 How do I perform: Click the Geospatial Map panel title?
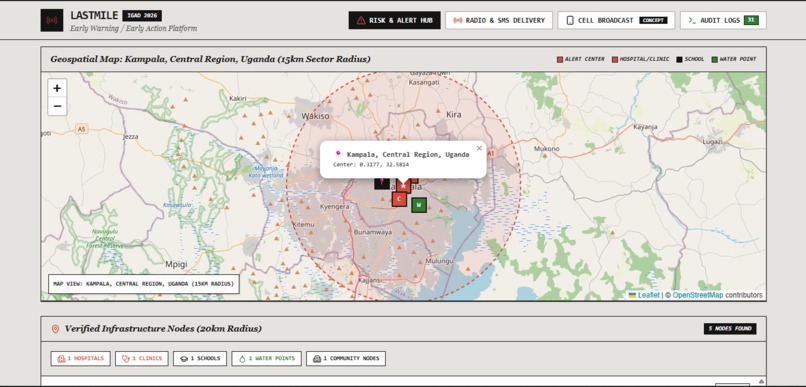pyautogui.click(x=210, y=59)
